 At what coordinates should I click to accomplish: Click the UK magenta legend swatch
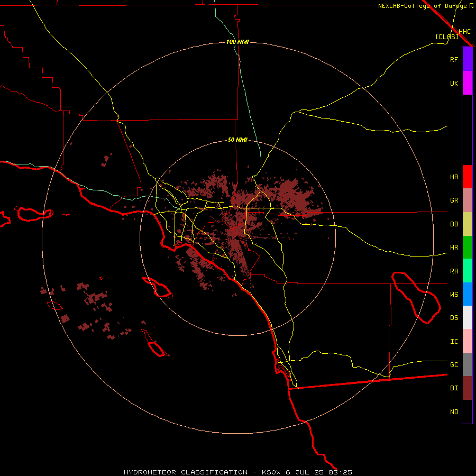coord(467,83)
